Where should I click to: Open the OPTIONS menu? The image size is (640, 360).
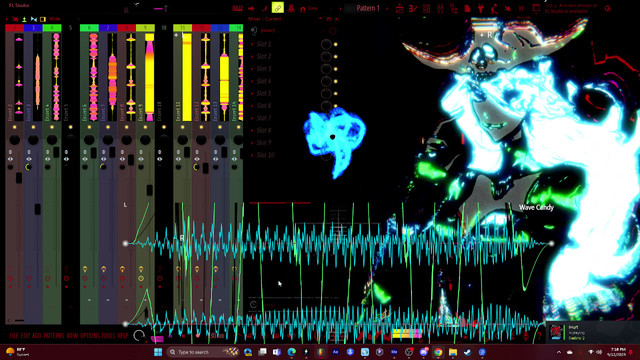(90, 336)
